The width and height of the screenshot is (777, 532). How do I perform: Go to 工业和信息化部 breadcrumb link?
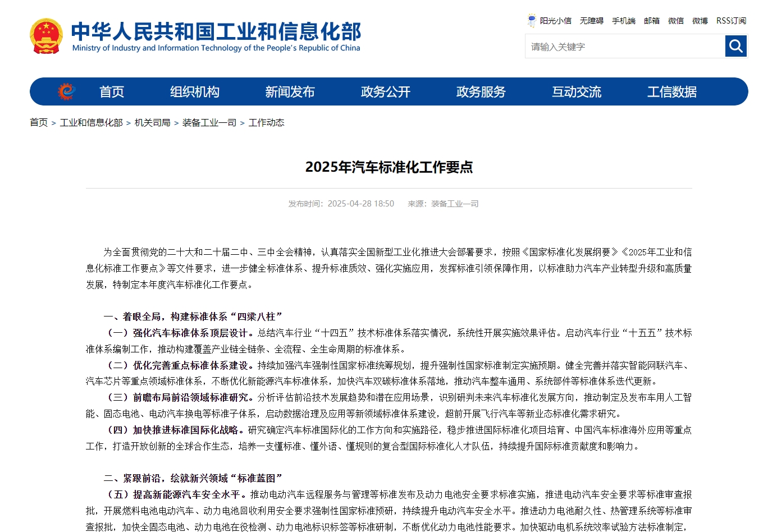click(92, 122)
